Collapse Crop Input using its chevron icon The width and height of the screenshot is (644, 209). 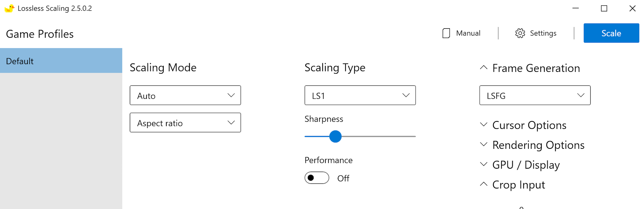click(483, 184)
